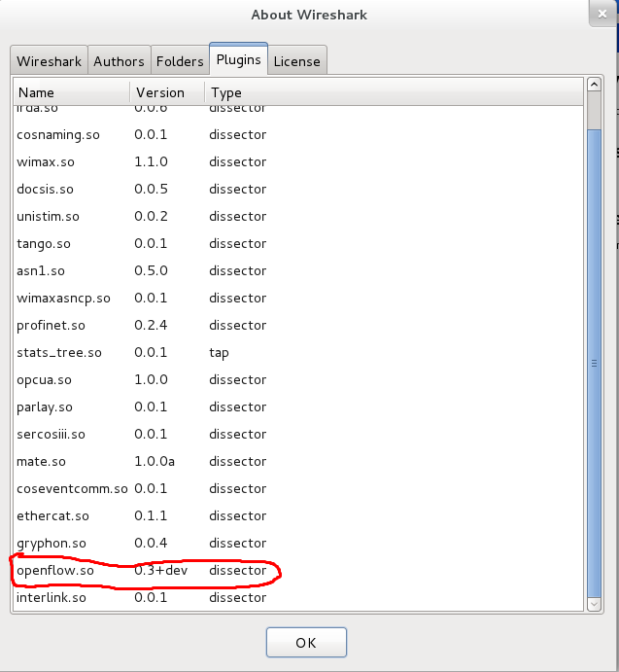Image resolution: width=619 pixels, height=672 pixels.
Task: Click the scrollbar up arrow
Action: (x=594, y=85)
